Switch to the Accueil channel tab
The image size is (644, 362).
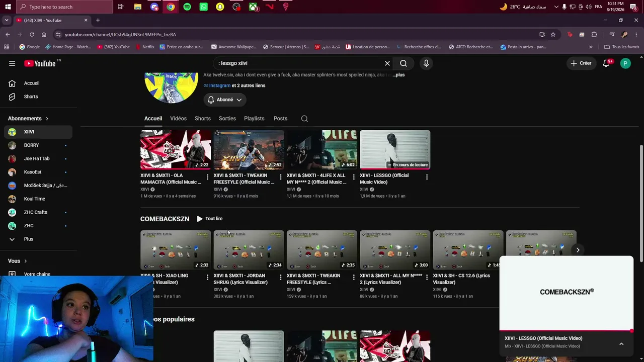[153, 119]
